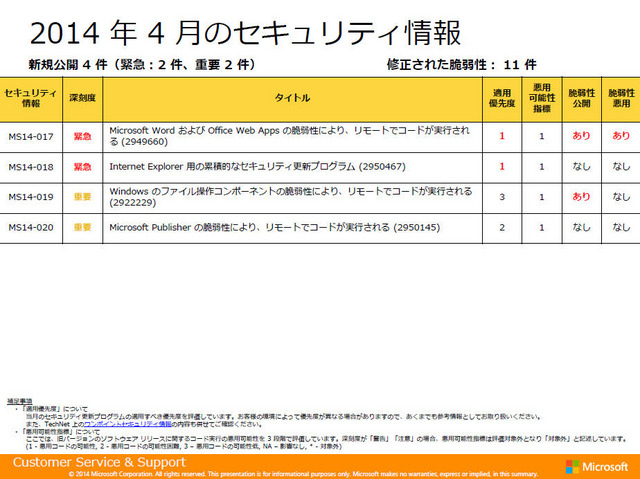Click red 適用優先度 value in MS14-017 row
Viewport: 640px width, 479px height.
(x=502, y=136)
